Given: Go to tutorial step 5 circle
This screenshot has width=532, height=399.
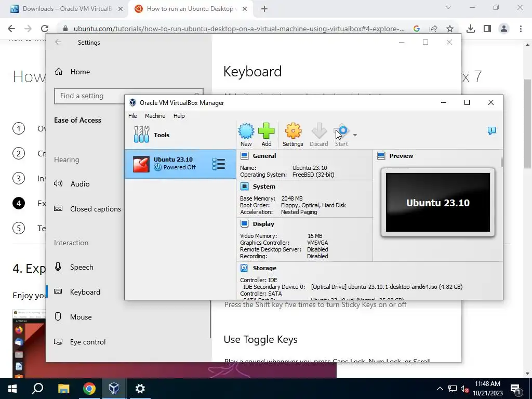Looking at the screenshot, I should coord(19,228).
